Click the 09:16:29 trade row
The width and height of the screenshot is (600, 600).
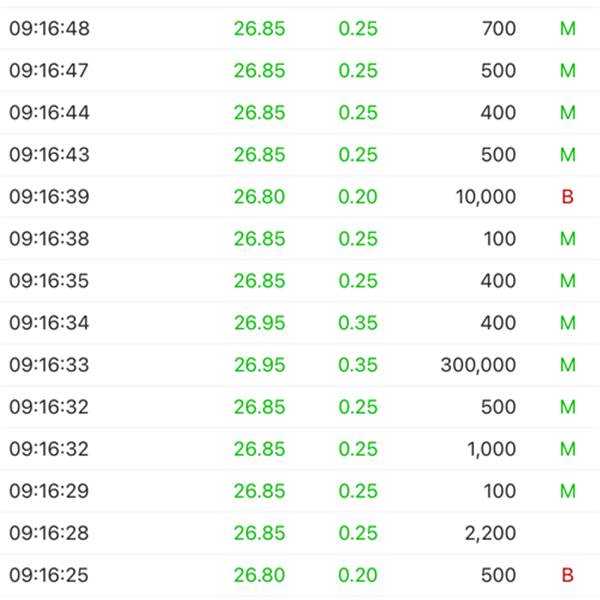tap(300, 491)
